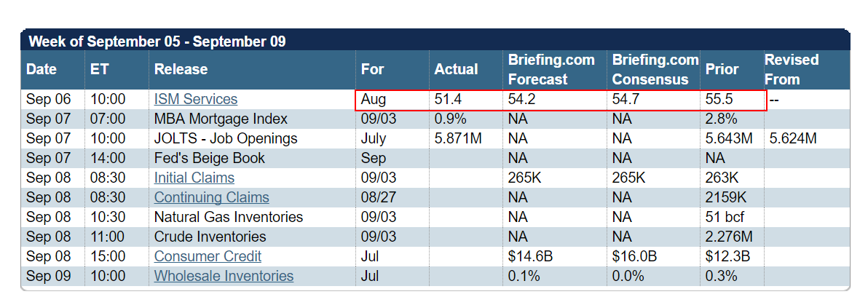Open the Wholesale Inventories link

coord(224,277)
